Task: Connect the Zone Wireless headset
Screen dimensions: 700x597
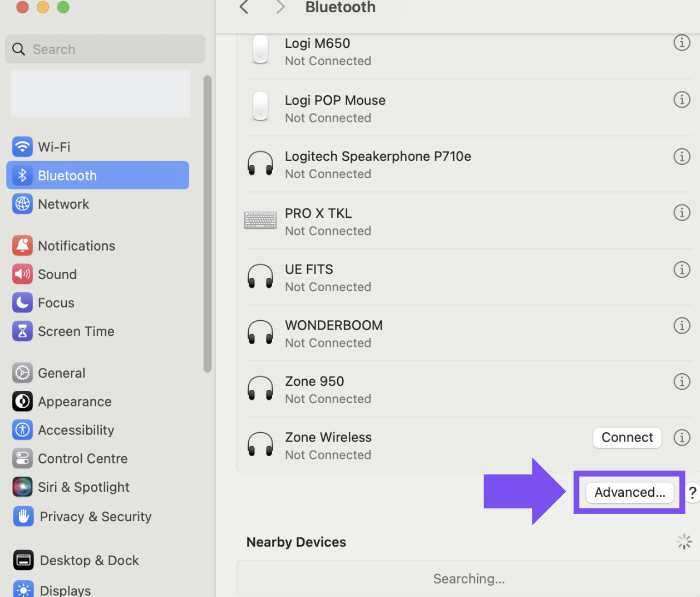Action: click(x=627, y=438)
